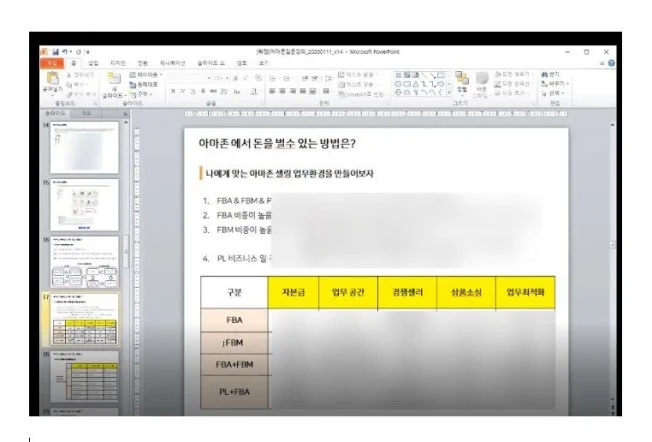
Task: Open 텍스트 맞춤 (Align Text) dropdown
Action: (x=358, y=84)
